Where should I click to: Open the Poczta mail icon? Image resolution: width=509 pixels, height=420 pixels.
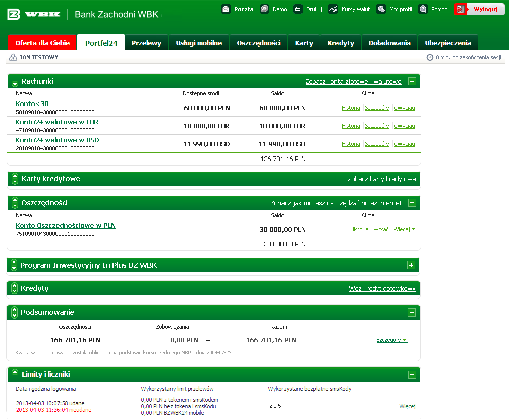click(225, 9)
